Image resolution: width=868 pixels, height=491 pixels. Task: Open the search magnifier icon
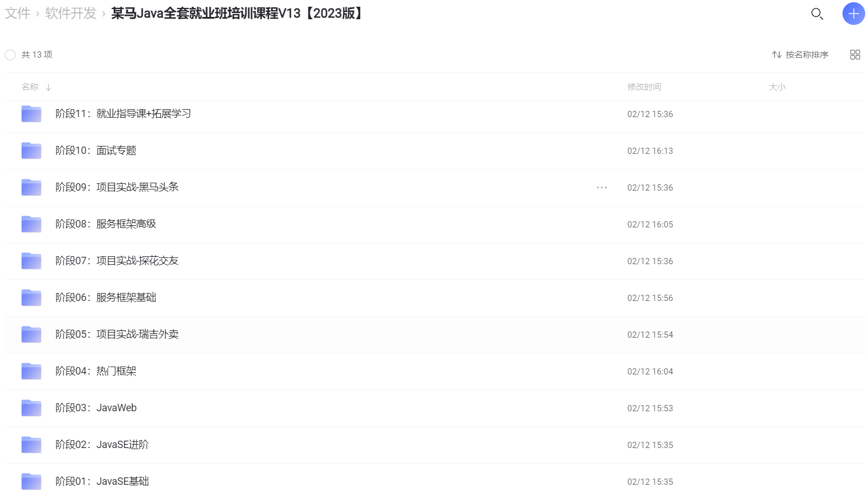816,14
